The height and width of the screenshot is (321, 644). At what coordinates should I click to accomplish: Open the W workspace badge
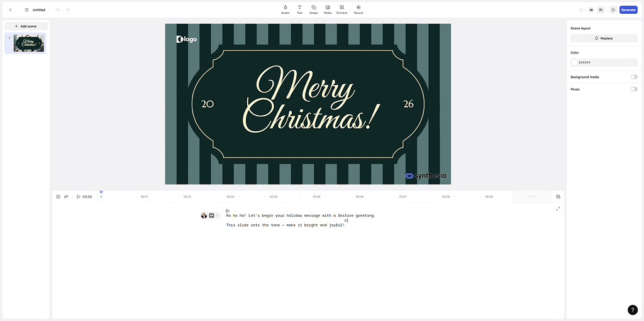click(x=591, y=10)
